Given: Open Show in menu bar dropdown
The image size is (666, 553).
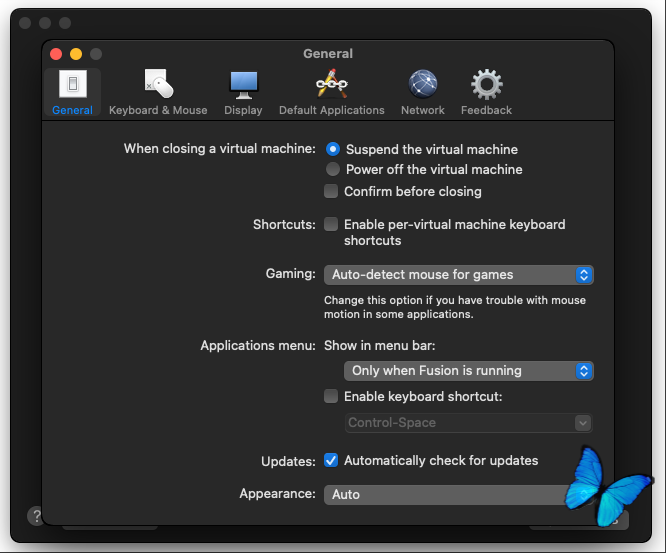Looking at the screenshot, I should 468,371.
